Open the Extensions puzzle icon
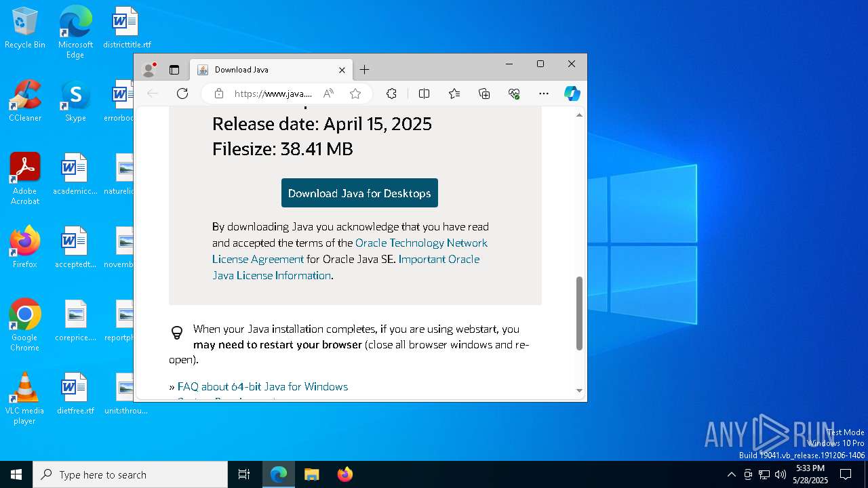Screen dimensions: 868x488 tap(391, 94)
